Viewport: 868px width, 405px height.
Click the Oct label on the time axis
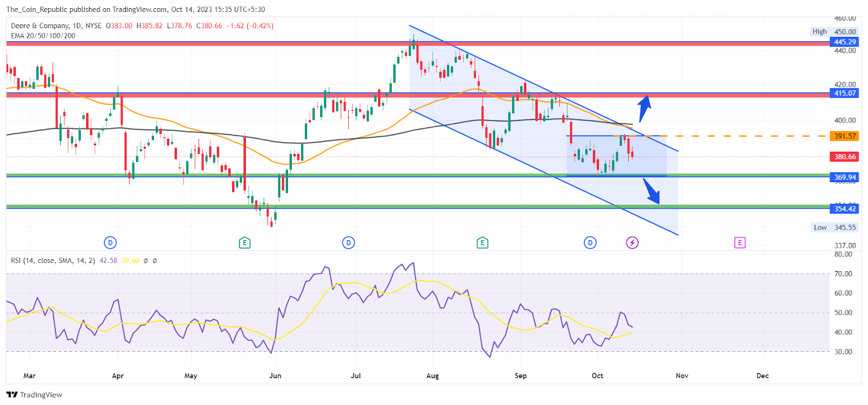click(597, 376)
